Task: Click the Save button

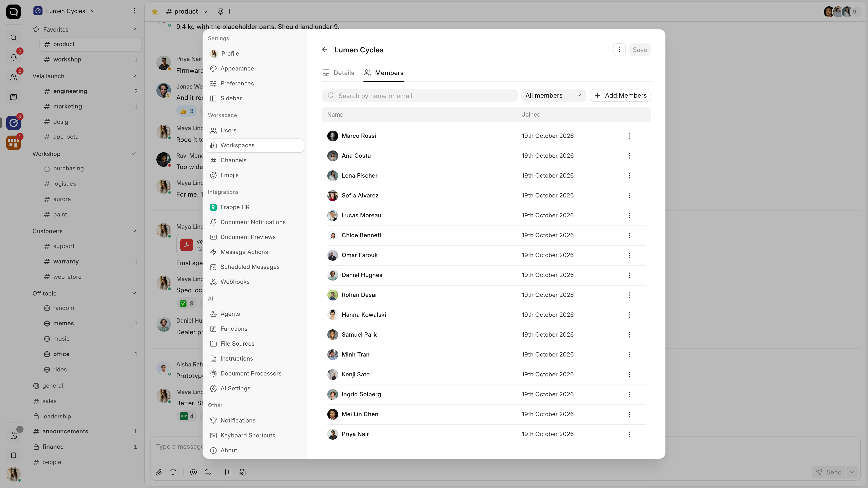Action: point(639,50)
